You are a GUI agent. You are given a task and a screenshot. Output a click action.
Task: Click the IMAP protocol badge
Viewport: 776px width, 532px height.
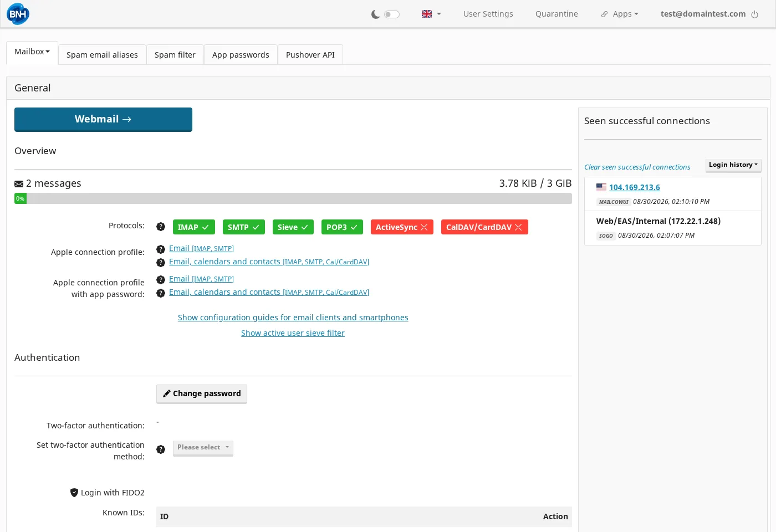pyautogui.click(x=193, y=227)
